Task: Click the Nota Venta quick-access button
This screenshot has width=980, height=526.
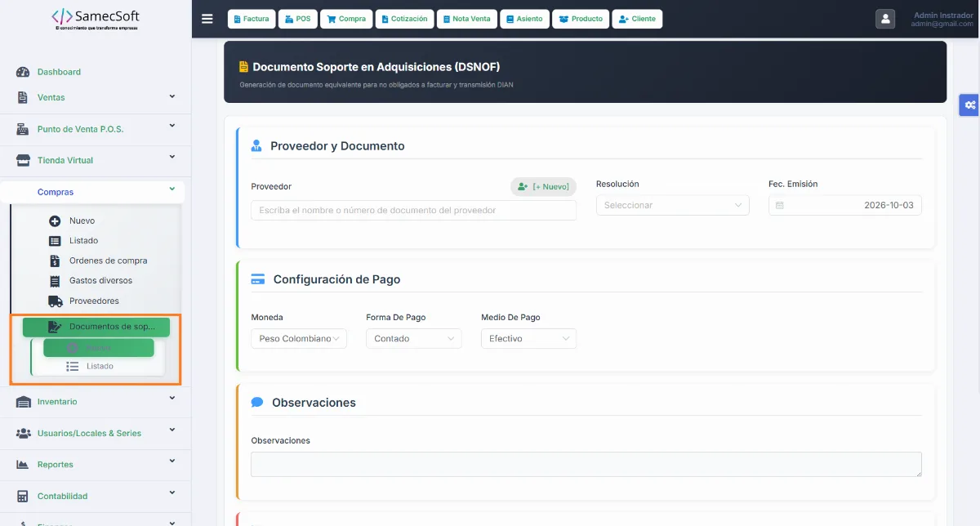Action: 466,19
